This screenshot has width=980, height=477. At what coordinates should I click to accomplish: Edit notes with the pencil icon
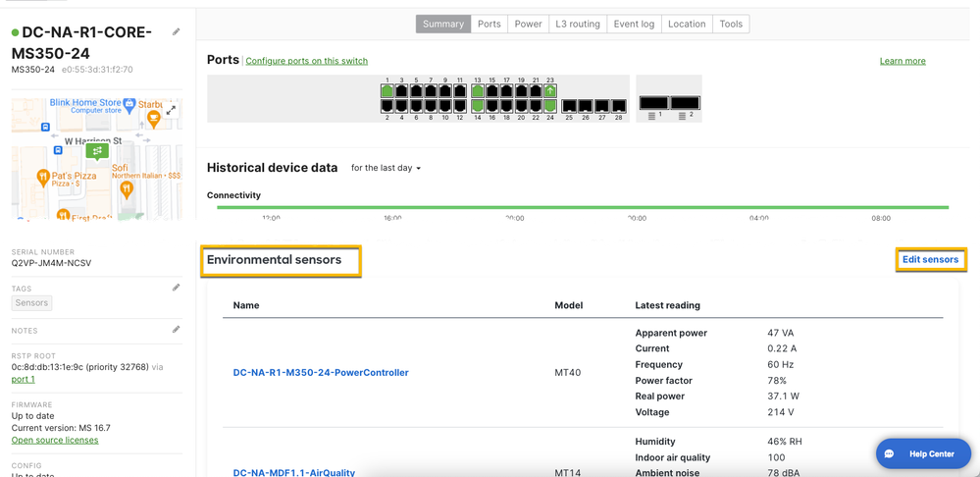(x=177, y=330)
